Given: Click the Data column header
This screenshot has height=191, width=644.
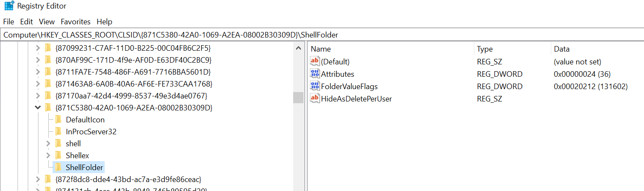Looking at the screenshot, I should click(562, 49).
